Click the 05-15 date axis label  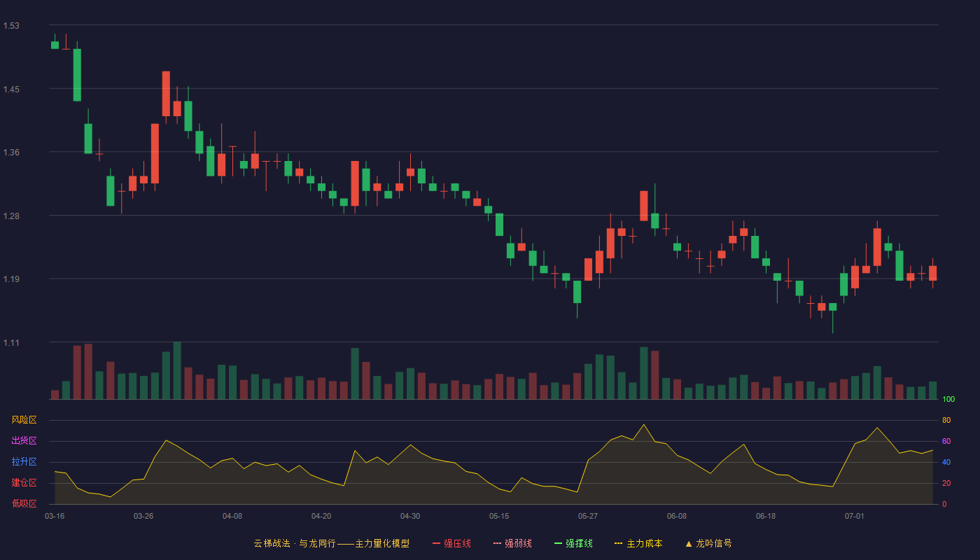tap(499, 516)
